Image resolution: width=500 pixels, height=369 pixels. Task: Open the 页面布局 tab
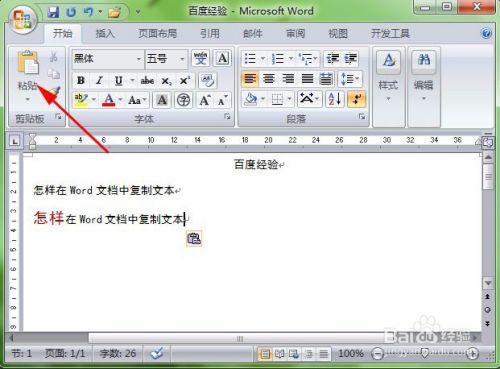[157, 33]
